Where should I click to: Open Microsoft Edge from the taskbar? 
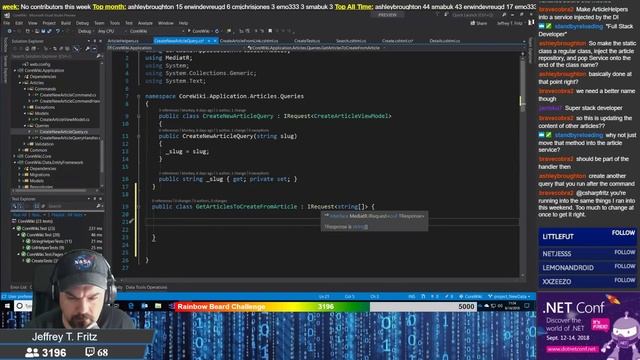coord(131,306)
